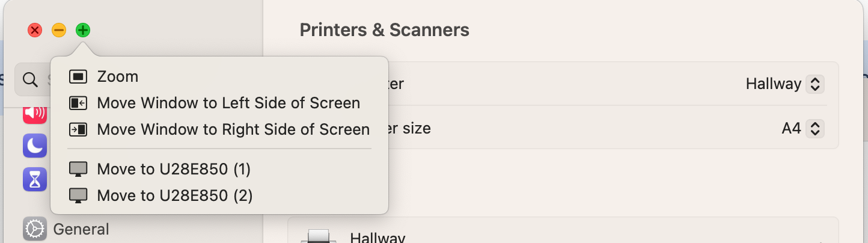
Task: Click the yellow minimize window button
Action: tap(59, 30)
